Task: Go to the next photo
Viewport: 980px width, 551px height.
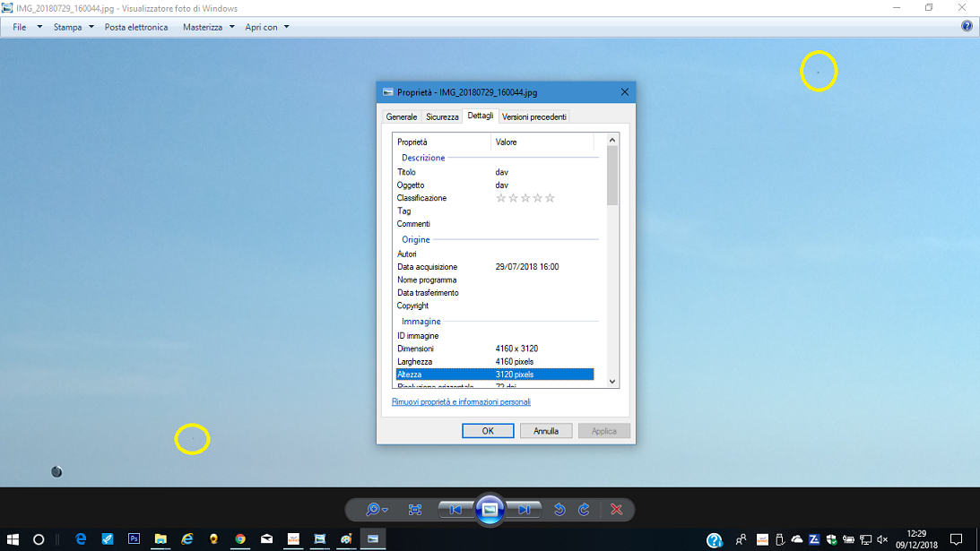Action: [525, 510]
